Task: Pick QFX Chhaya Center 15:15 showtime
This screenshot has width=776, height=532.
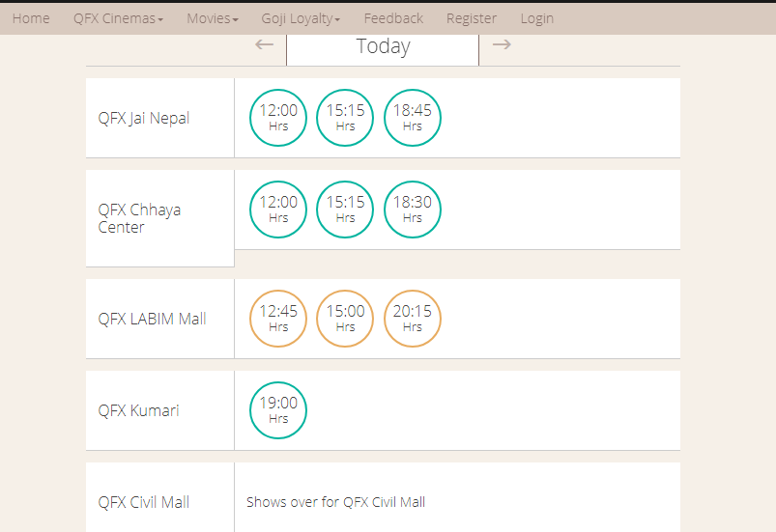Action: click(x=345, y=210)
